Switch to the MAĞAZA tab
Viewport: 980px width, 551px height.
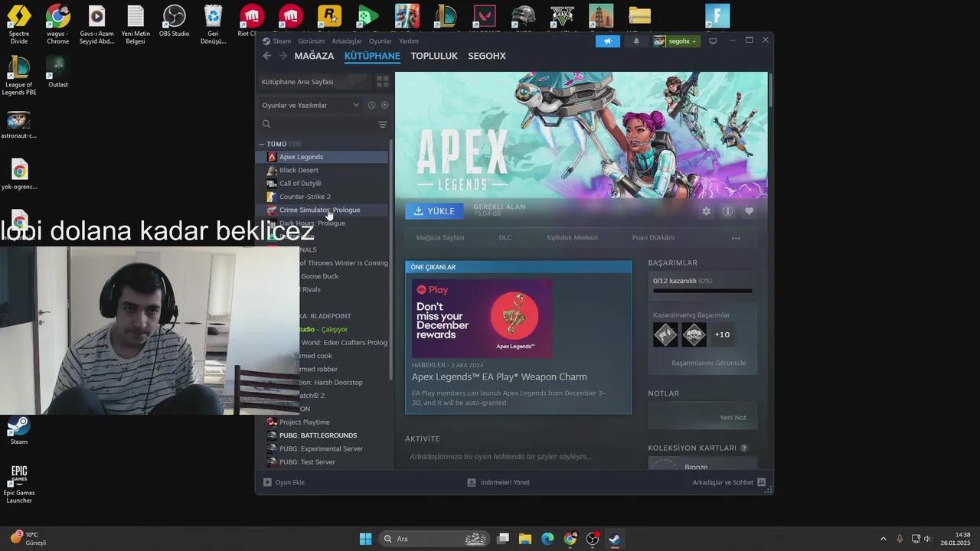314,56
